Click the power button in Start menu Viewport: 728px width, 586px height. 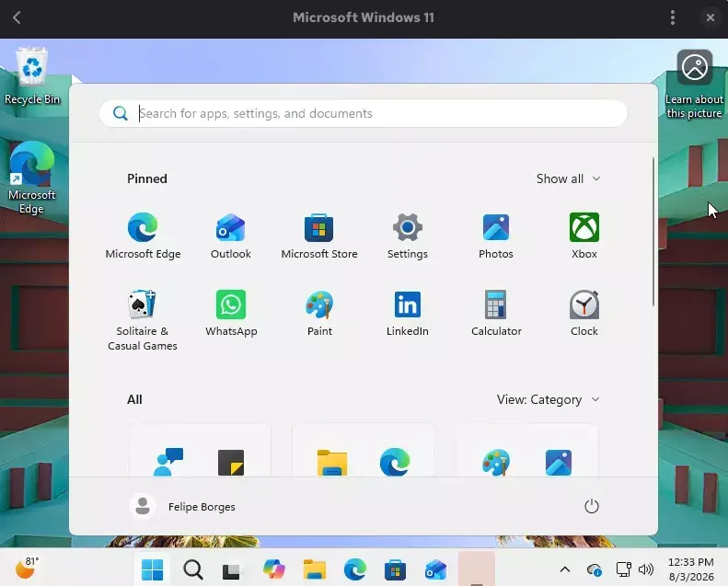592,506
